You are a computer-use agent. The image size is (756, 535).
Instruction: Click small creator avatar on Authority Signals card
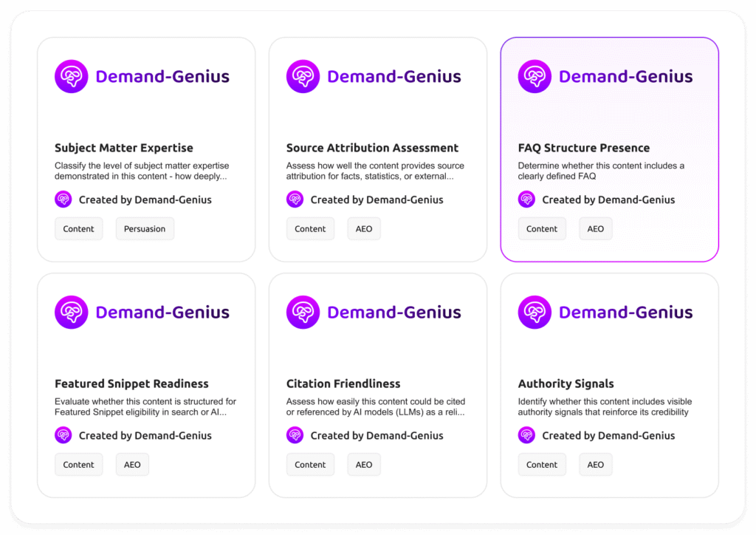click(526, 435)
